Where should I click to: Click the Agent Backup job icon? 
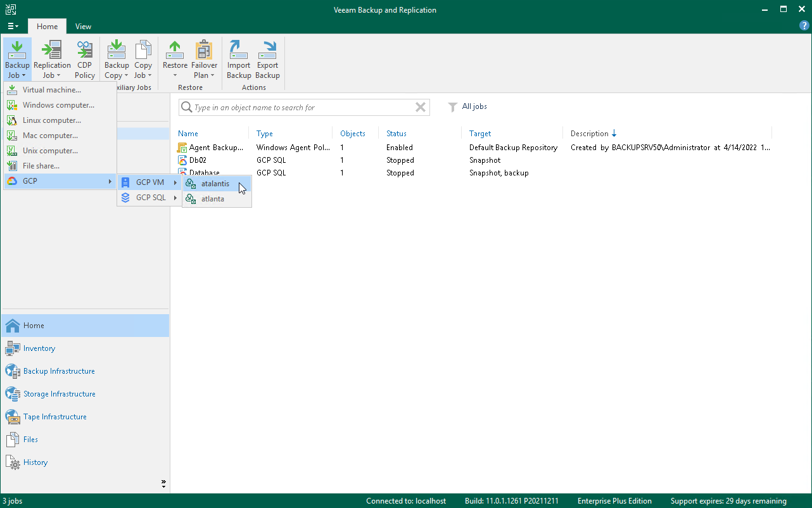coord(182,148)
